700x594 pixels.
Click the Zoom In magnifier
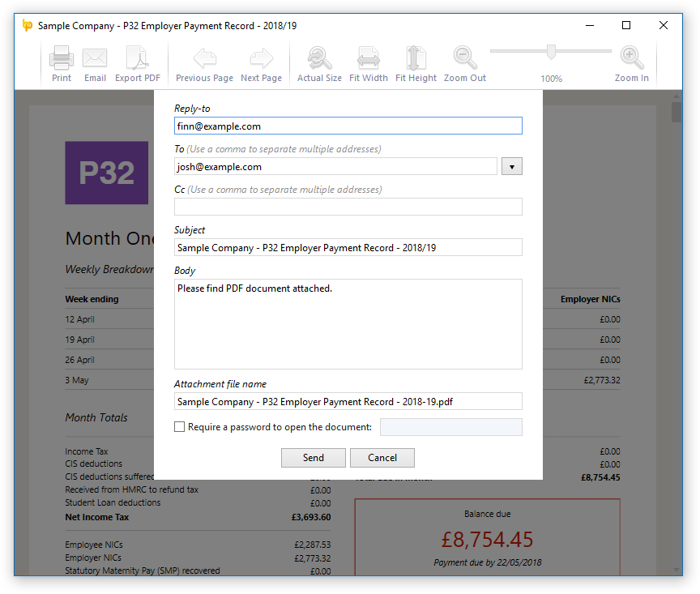[x=632, y=58]
